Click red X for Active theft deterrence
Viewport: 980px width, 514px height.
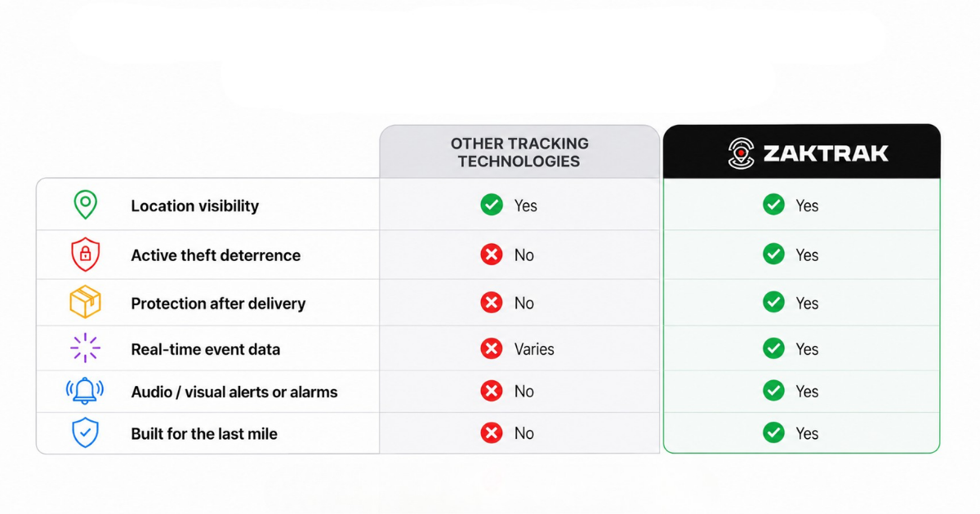coord(492,255)
